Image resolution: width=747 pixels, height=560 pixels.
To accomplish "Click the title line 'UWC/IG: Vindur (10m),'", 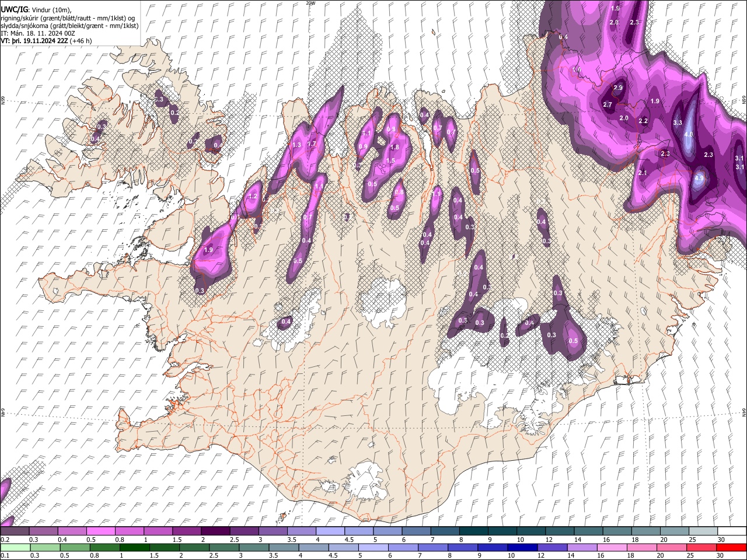I will point(36,9).
